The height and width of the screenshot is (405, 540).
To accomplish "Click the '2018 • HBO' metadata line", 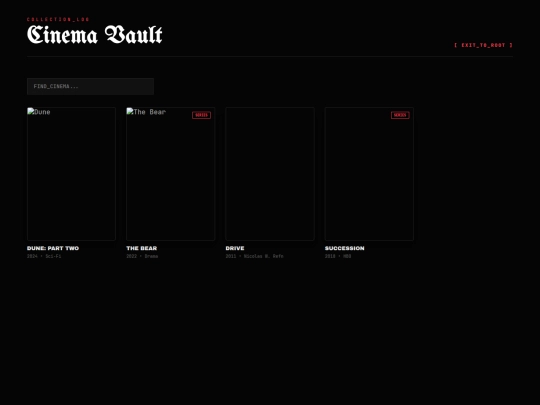I will [338, 256].
